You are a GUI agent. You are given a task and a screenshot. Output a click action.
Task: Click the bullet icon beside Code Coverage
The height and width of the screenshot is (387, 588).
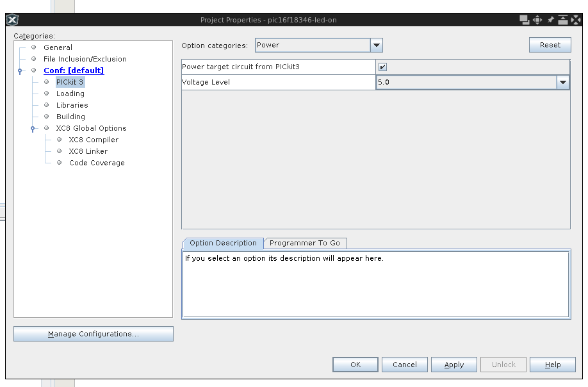(x=59, y=163)
